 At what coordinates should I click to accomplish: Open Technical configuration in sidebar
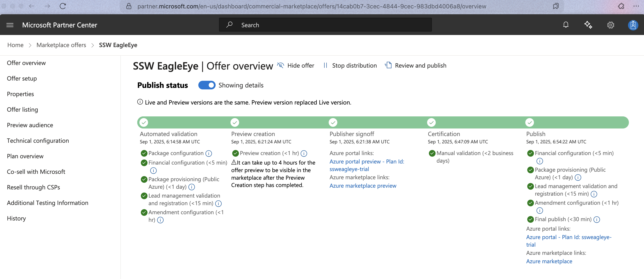[x=38, y=141]
